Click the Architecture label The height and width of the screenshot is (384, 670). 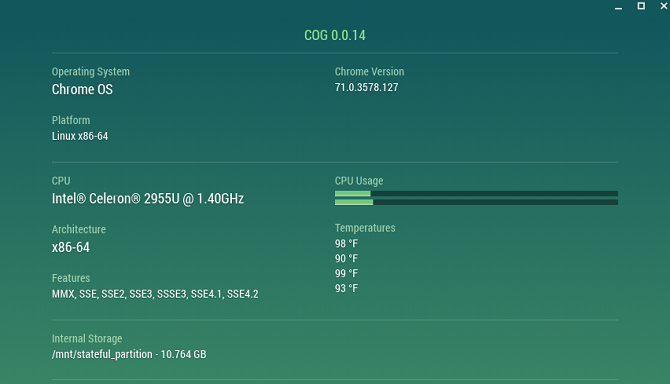[x=79, y=230]
